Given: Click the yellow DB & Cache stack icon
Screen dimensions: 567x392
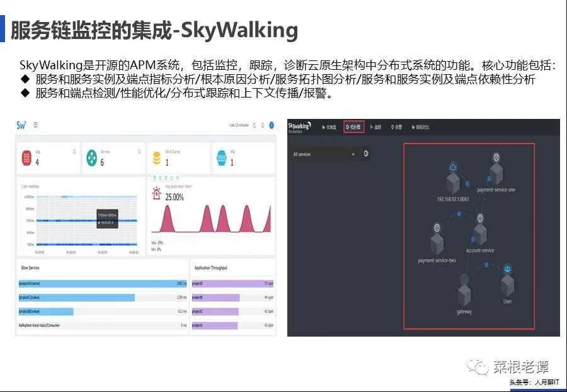Looking at the screenshot, I should point(157,158).
